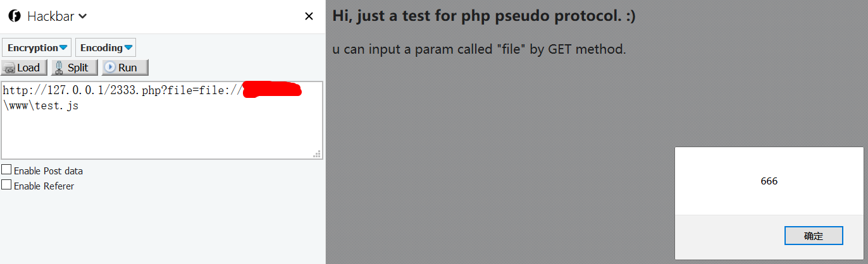Expand the Encryption menu
This screenshot has width=868, height=264.
(x=37, y=48)
